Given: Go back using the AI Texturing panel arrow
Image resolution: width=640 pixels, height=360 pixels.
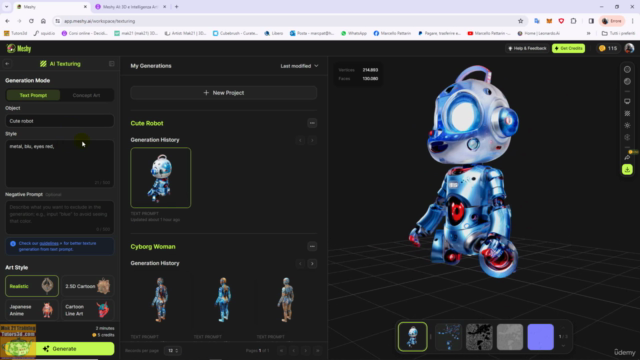Looking at the screenshot, I should [7, 64].
